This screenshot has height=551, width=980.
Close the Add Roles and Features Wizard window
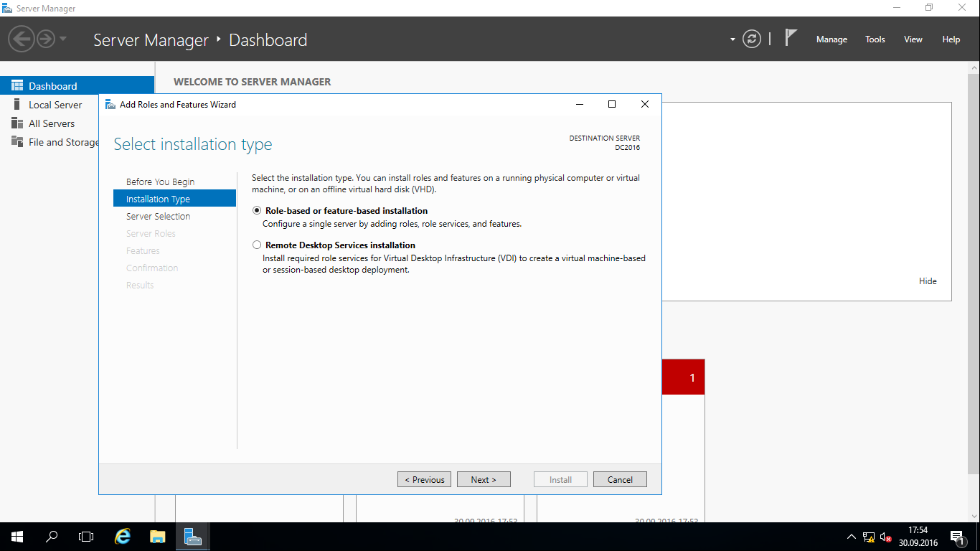pyautogui.click(x=645, y=104)
